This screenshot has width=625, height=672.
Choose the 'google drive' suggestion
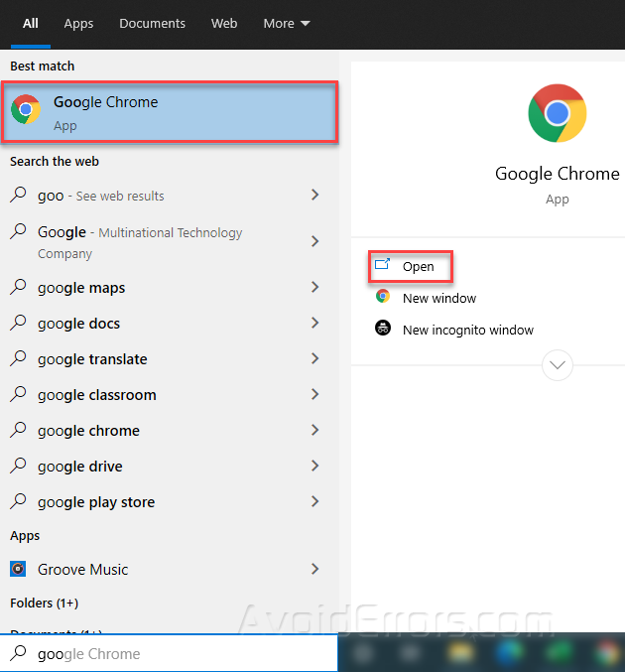pyautogui.click(x=170, y=466)
